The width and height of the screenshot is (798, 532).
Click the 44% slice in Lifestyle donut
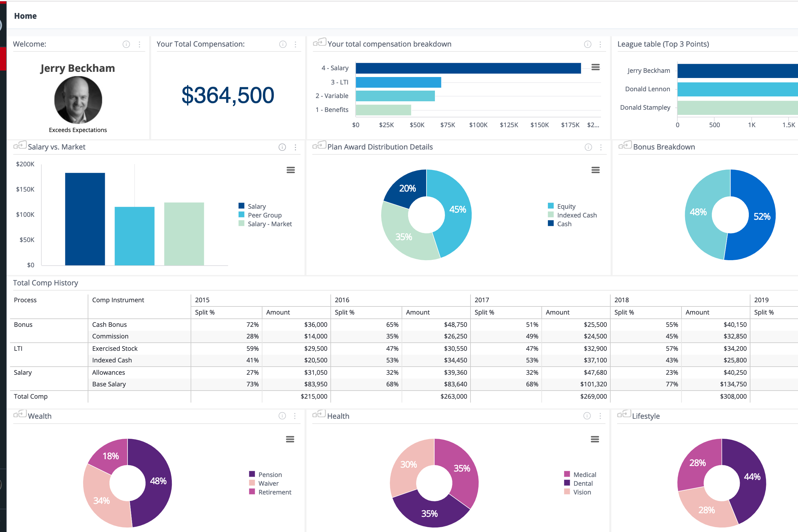point(752,477)
